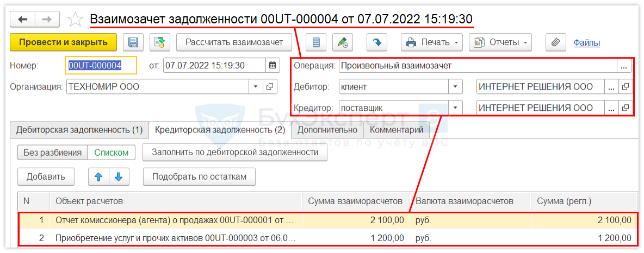Save document with the floppy disk icon
This screenshot has width=644, height=253.
133,42
